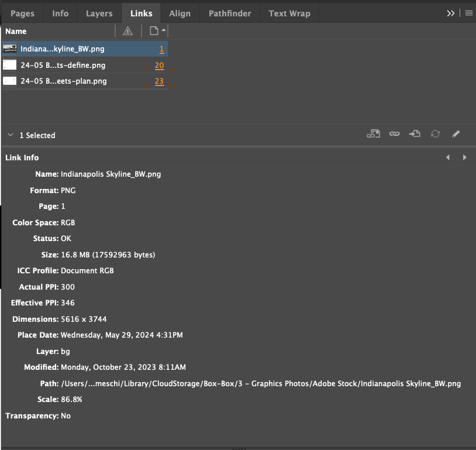Image resolution: width=476 pixels, height=450 pixels.
Task: Open the Pathfinder tab
Action: [230, 13]
